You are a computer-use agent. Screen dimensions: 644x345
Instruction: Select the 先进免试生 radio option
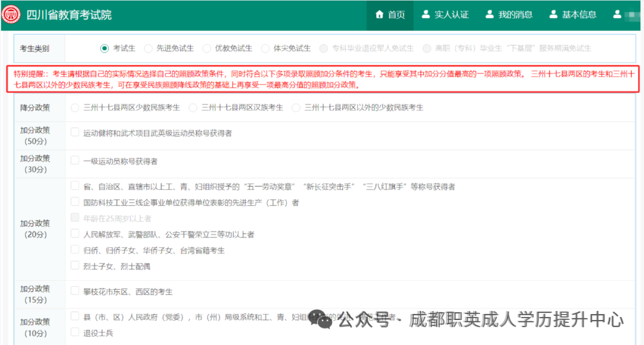tap(148, 48)
